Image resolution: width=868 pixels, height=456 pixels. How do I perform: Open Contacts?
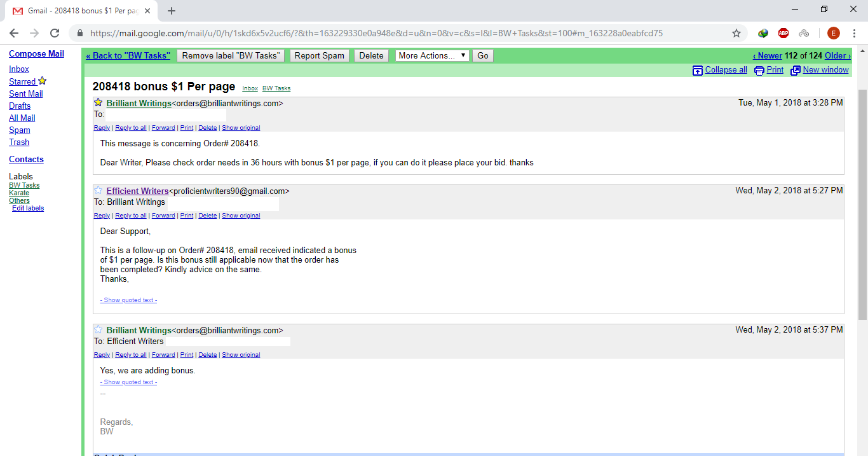[x=26, y=159]
